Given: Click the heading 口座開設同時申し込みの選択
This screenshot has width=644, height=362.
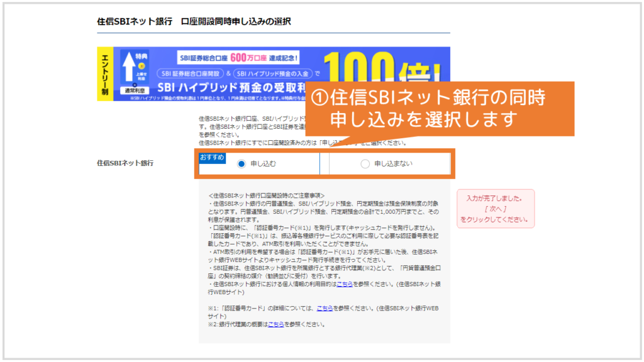Looking at the screenshot, I should click(x=236, y=21).
